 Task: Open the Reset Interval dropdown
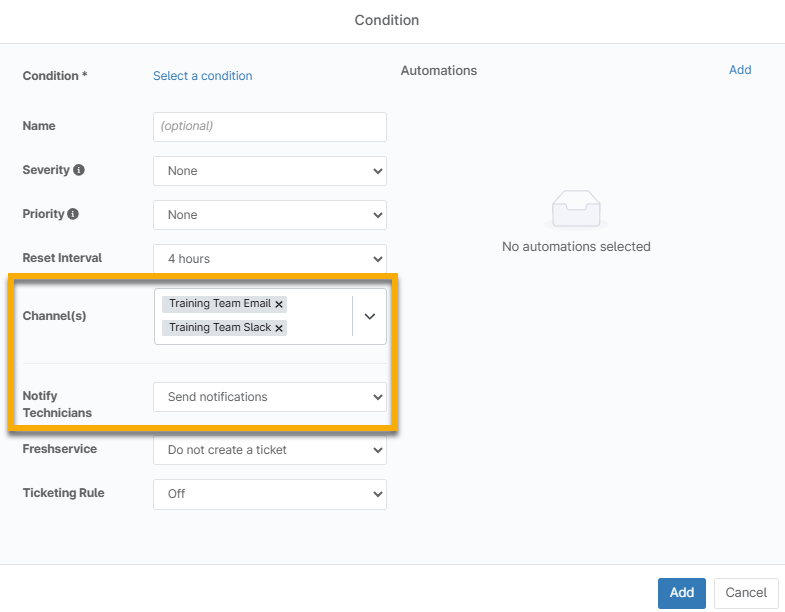click(x=269, y=259)
